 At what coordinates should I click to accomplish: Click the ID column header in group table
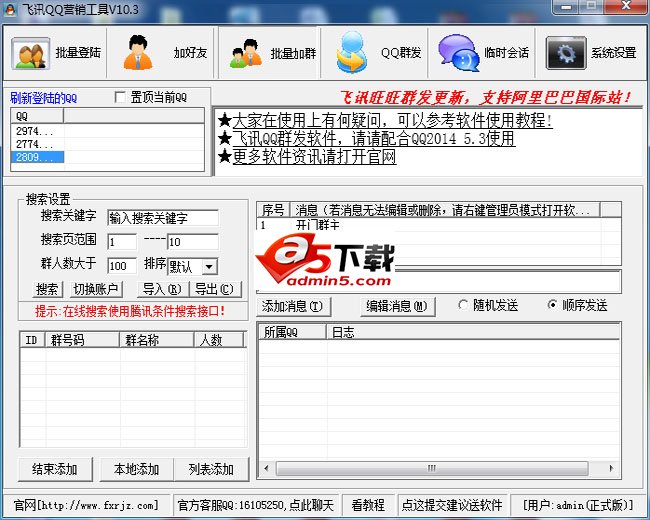pos(32,340)
